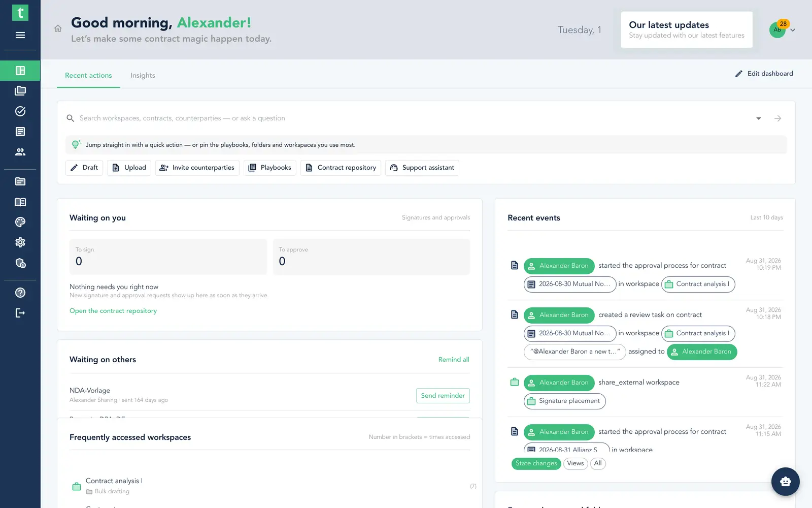Click the workspace search input field
This screenshot has width=812, height=508.
pyautogui.click(x=411, y=118)
